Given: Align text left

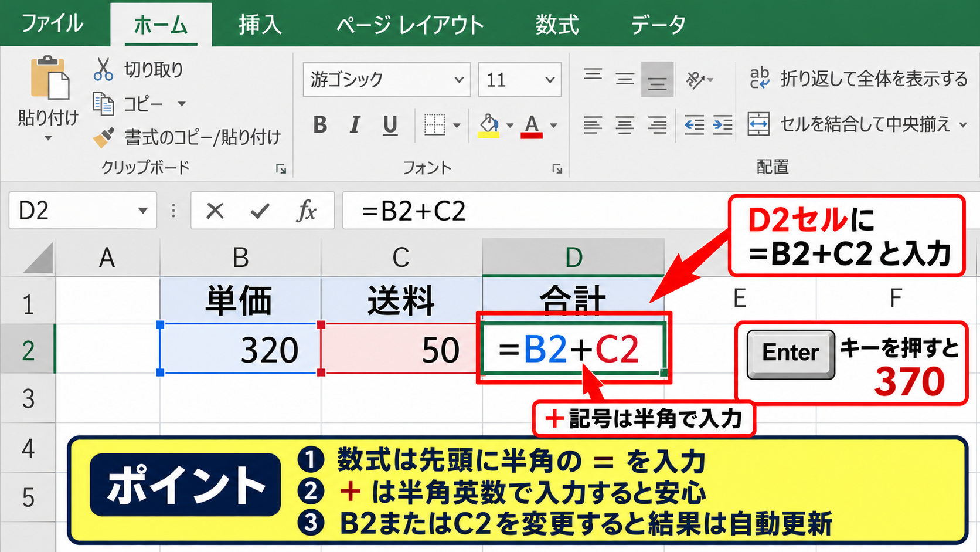Looking at the screenshot, I should pos(593,124).
